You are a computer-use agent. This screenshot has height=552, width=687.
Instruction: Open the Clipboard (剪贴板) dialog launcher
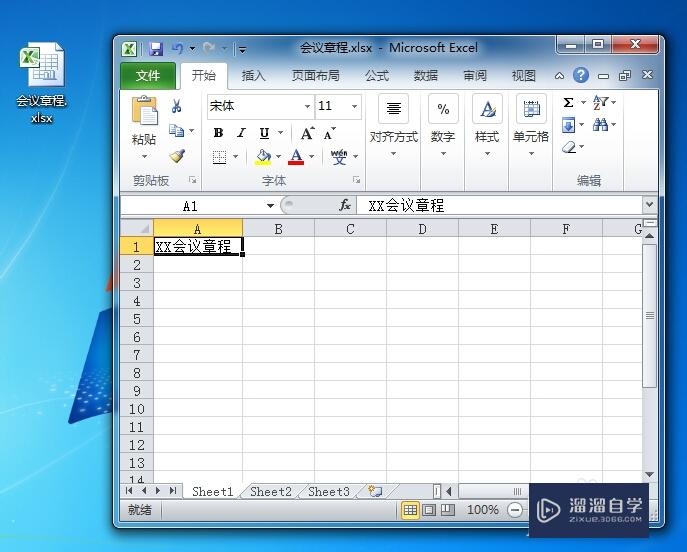point(192,180)
